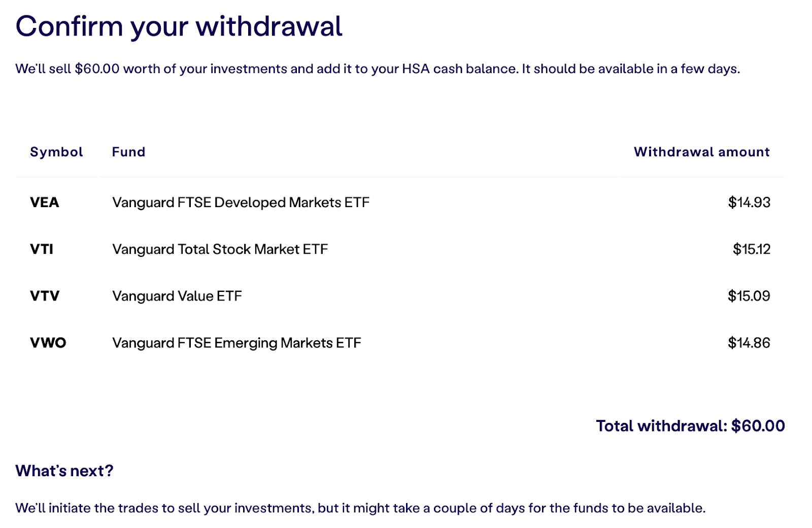Click Vanguard Total Stock Market ETF name
The image size is (812, 528).
tap(220, 249)
